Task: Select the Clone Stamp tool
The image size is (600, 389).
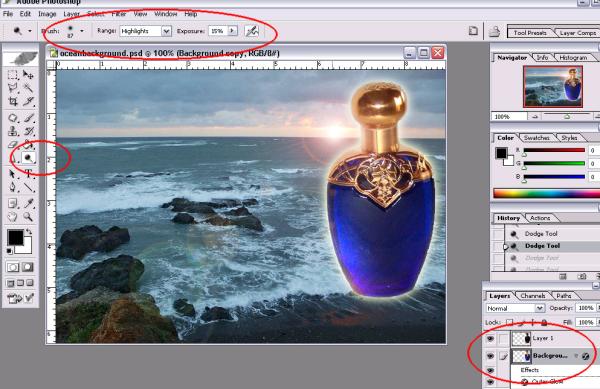Action: click(x=13, y=131)
